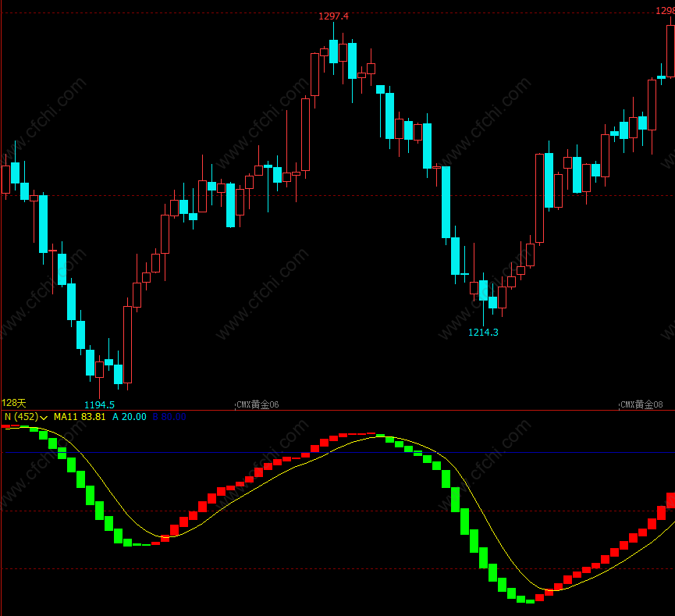Click the CMX黄金08 contract marker
The image size is (675, 616).
click(x=641, y=404)
